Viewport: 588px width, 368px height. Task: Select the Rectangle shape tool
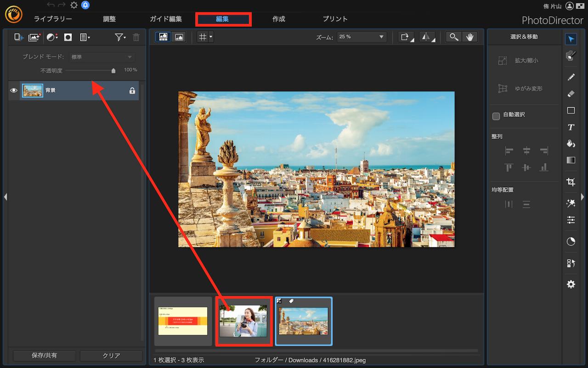571,110
